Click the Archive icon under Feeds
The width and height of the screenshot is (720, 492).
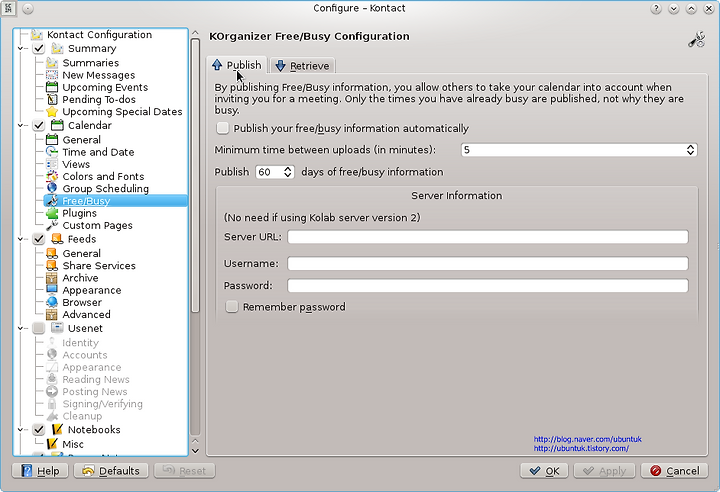coord(52,278)
